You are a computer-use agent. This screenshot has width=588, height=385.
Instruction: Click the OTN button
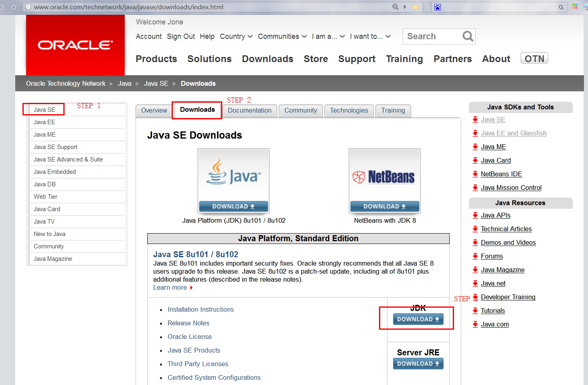point(534,58)
